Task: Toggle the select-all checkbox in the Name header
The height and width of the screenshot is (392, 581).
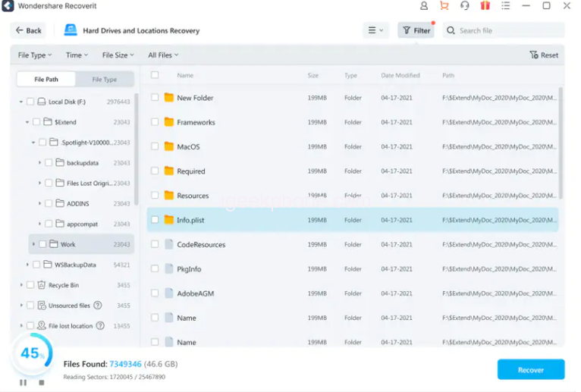Action: [155, 75]
